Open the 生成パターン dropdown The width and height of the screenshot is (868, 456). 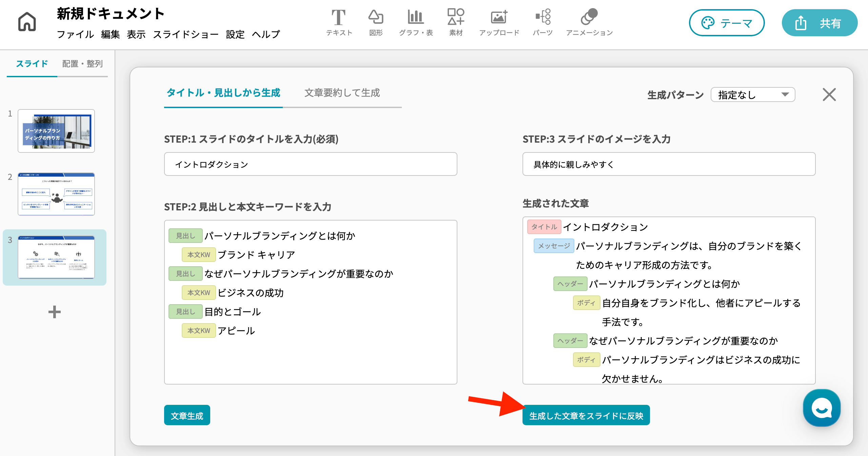tap(753, 95)
